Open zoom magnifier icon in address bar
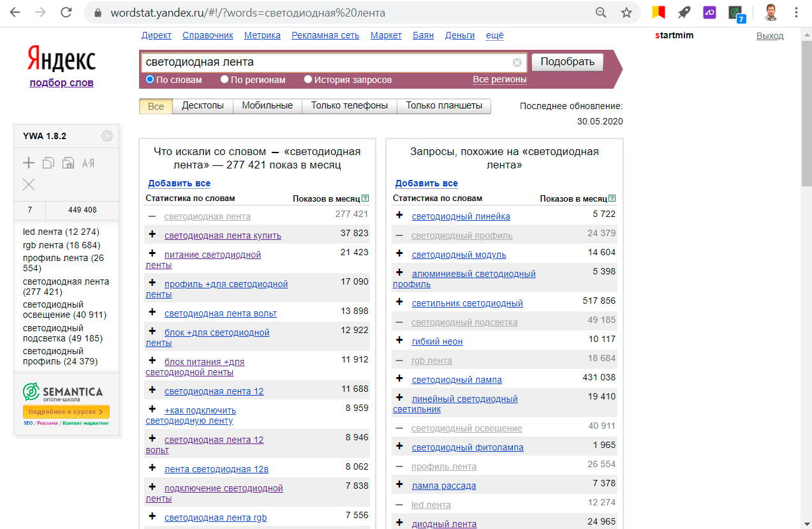This screenshot has height=529, width=812. pos(601,12)
